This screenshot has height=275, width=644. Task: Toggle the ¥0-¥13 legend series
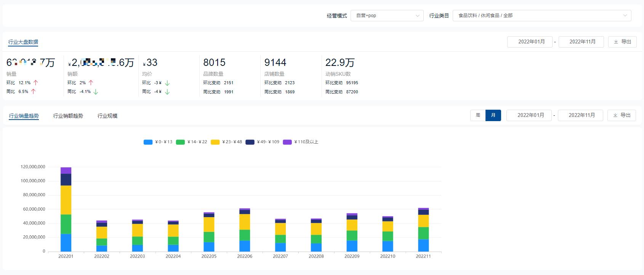[158, 142]
